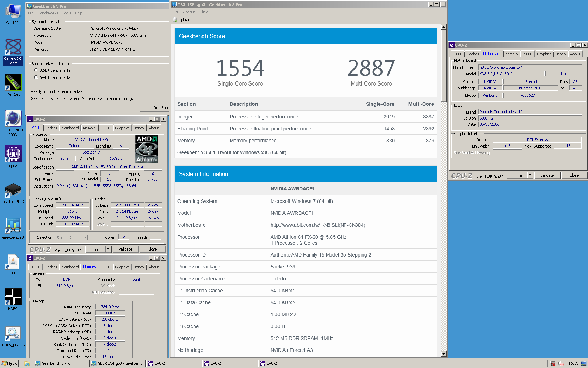Open Graphics tab in Memory CPU-Z window
The height and width of the screenshot is (368, 588).
click(x=122, y=267)
